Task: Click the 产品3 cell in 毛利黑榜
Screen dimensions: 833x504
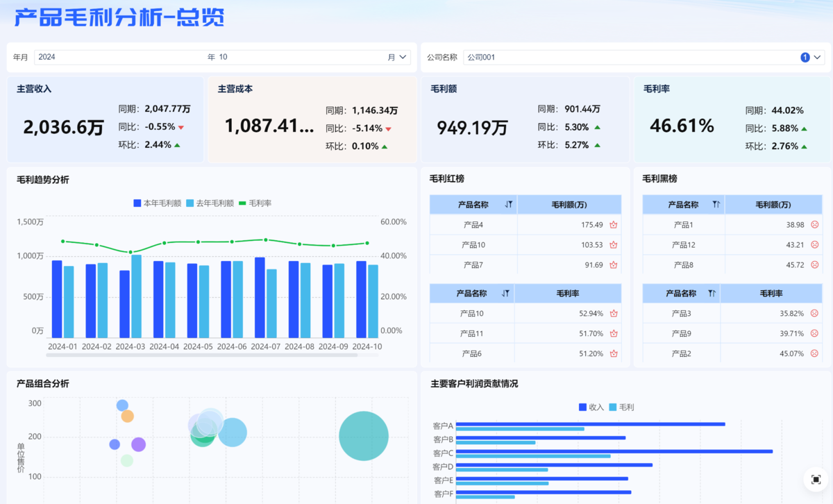Action: coord(682,314)
